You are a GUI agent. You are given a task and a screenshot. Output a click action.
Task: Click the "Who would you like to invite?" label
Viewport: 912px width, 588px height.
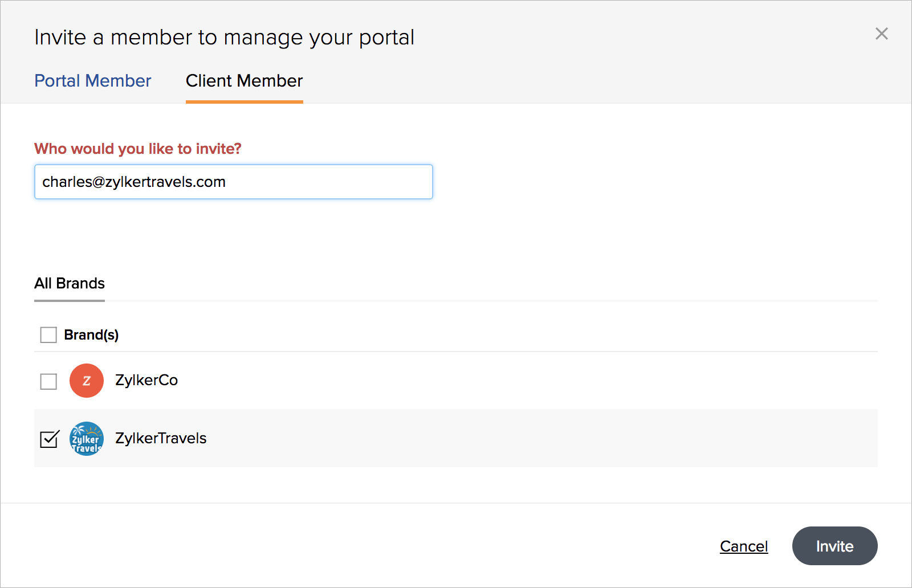(138, 149)
